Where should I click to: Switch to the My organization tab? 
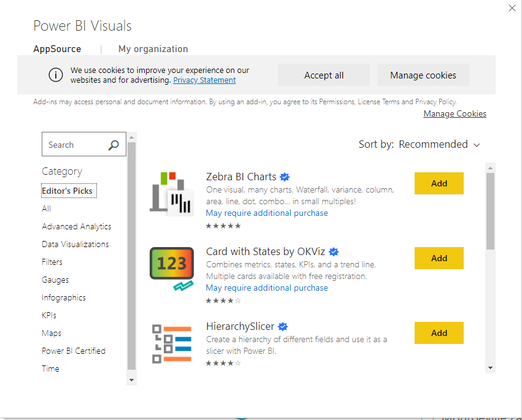pyautogui.click(x=153, y=49)
